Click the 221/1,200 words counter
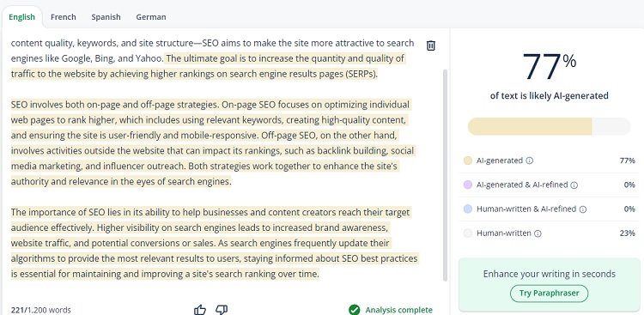The image size is (644, 315). pos(40,310)
